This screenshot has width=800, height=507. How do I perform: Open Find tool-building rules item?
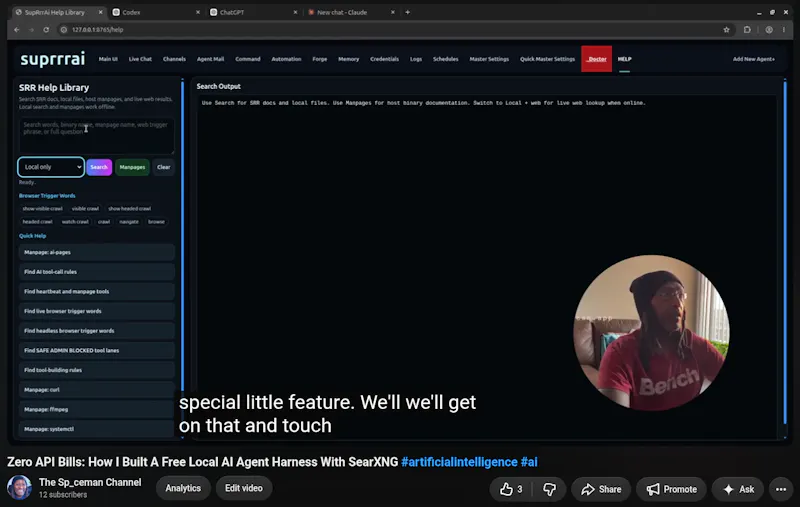96,370
